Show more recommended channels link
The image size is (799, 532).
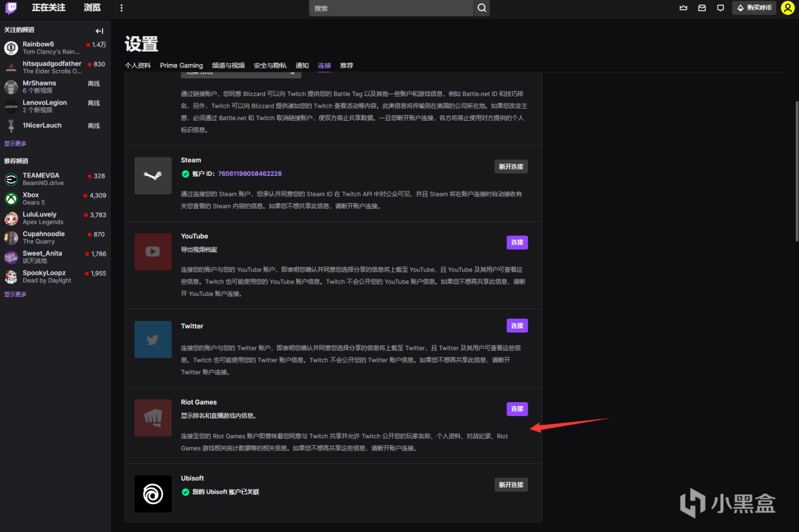pos(15,294)
